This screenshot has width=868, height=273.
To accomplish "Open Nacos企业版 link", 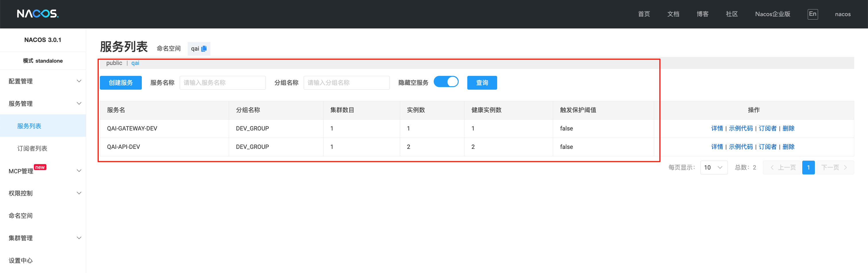I will coord(772,14).
